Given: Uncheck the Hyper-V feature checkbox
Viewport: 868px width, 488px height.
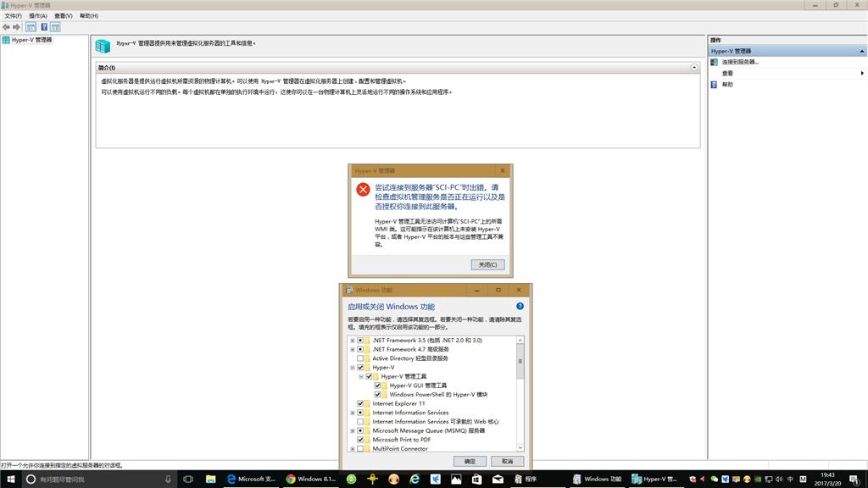Looking at the screenshot, I should [x=360, y=368].
